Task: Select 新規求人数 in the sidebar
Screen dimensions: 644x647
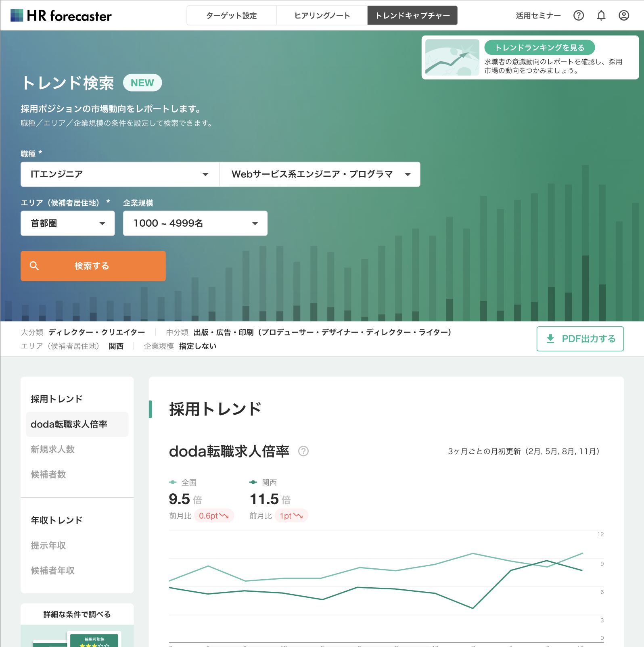Action: click(x=53, y=449)
